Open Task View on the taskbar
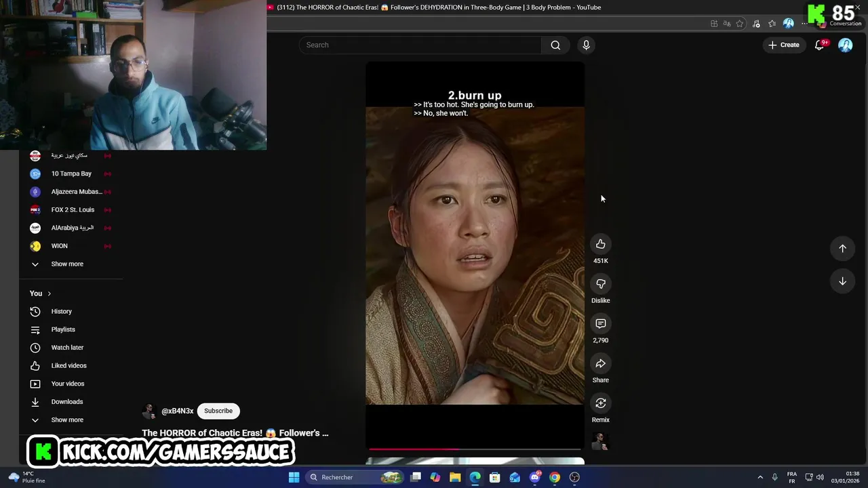 (416, 477)
